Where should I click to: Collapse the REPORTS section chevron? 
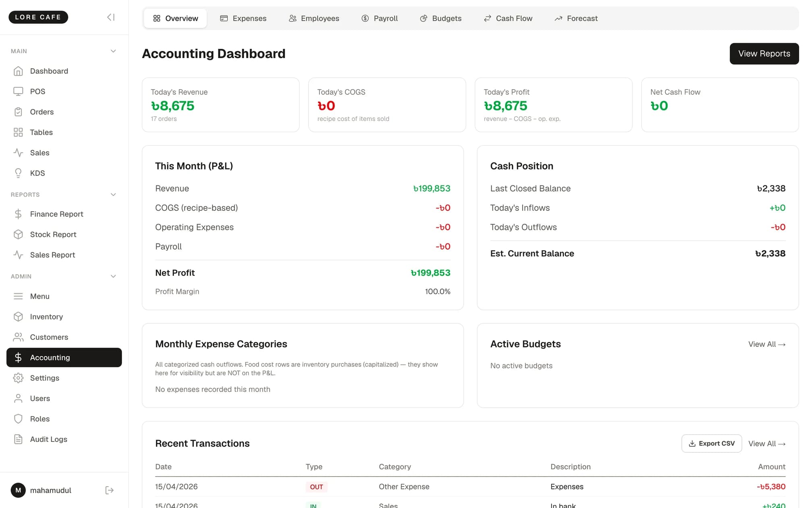pos(113,195)
